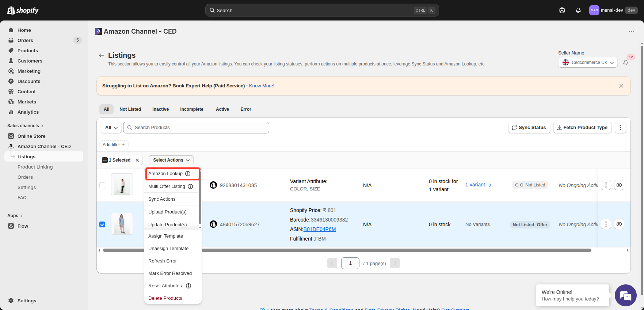Click the Customers person icon
The image size is (644, 310).
coord(11,61)
